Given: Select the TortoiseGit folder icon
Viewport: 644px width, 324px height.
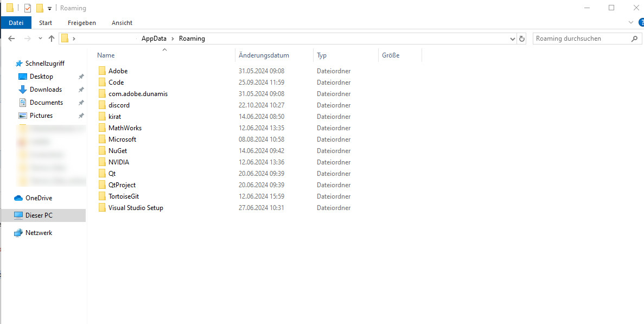Looking at the screenshot, I should point(102,196).
